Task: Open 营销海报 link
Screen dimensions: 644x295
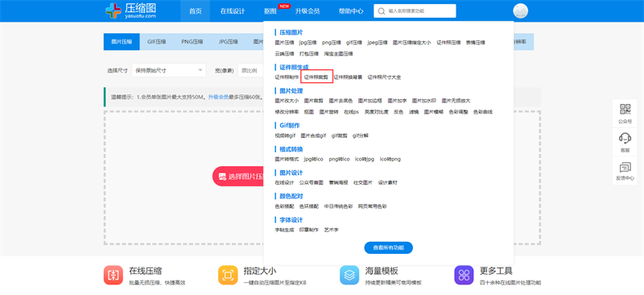Action: (x=338, y=183)
